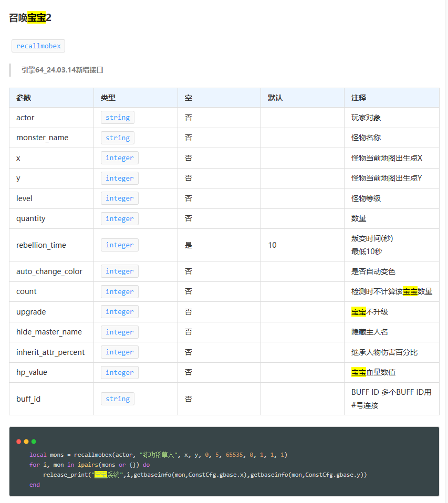
Task: Select the hide_master_name parameter cell
Action: pos(49,332)
